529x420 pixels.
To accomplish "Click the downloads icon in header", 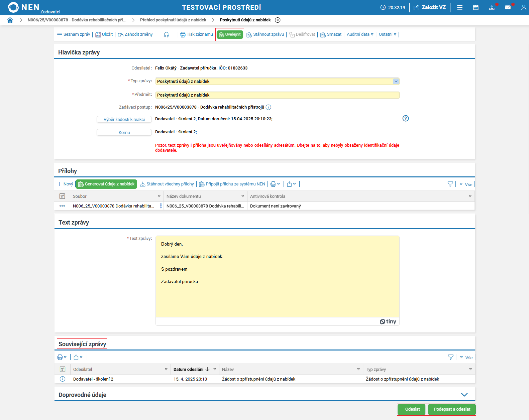I will pyautogui.click(x=492, y=7).
